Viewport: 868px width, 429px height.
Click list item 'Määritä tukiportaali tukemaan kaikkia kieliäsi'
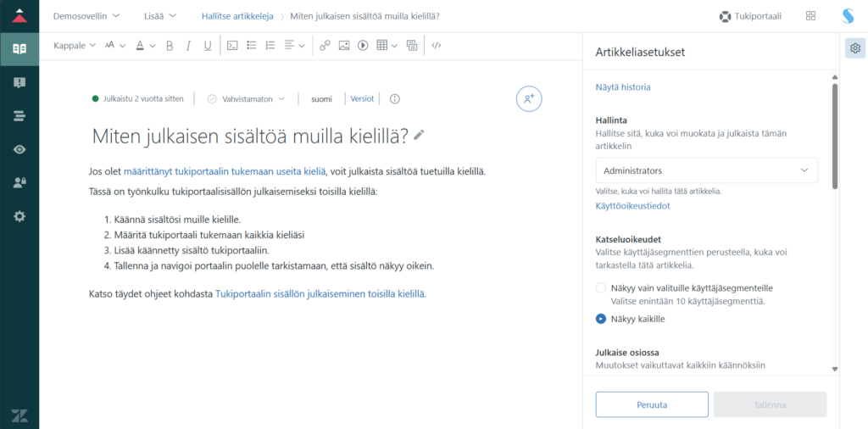[209, 235]
